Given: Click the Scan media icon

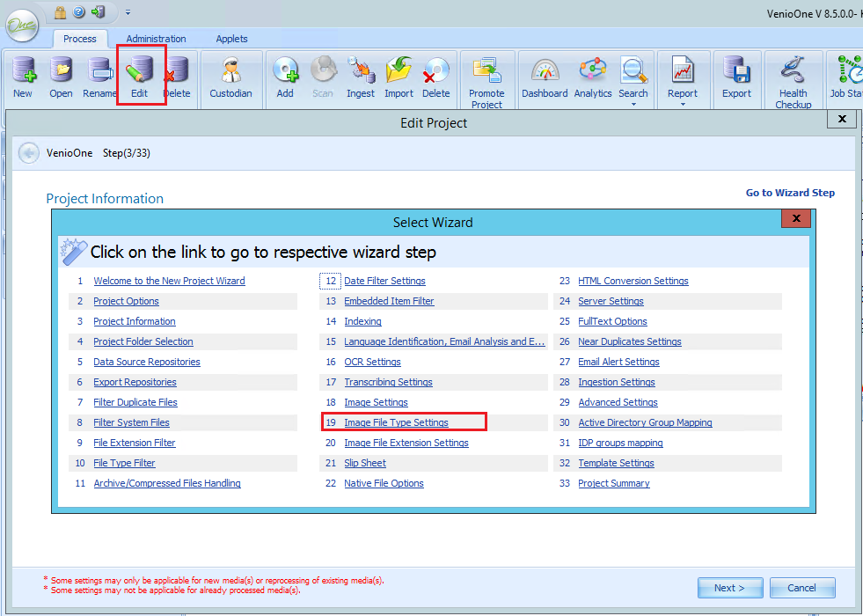Looking at the screenshot, I should click(x=323, y=70).
